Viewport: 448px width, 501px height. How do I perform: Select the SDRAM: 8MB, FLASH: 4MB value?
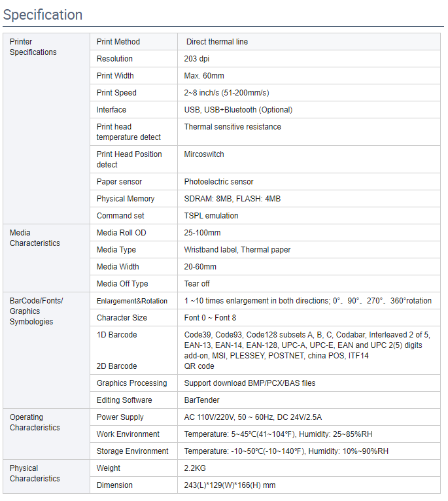click(232, 199)
